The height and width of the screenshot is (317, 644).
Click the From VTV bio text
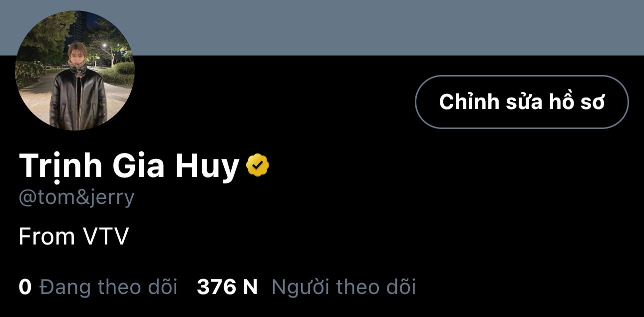pos(74,236)
